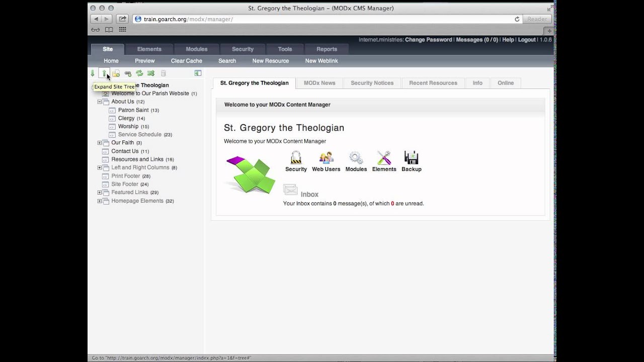The width and height of the screenshot is (644, 362).
Task: Expand the Left and Right Columns node
Action: coord(100,167)
